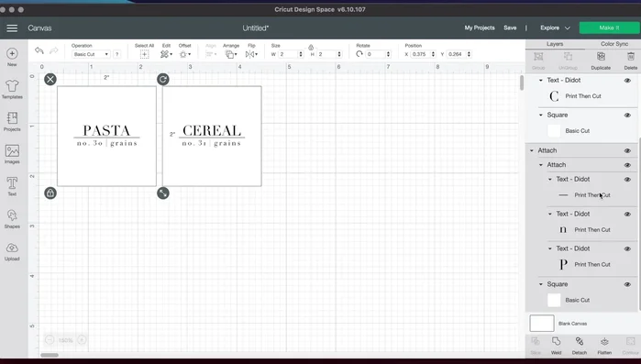
Task: Hide the upper Square layer
Action: [x=627, y=116]
